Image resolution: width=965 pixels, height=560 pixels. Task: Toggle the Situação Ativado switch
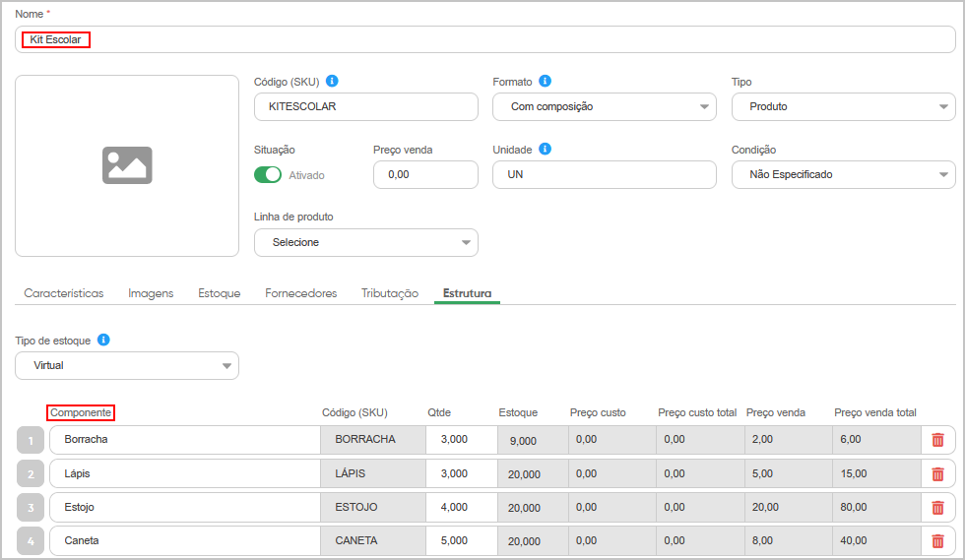coord(268,175)
